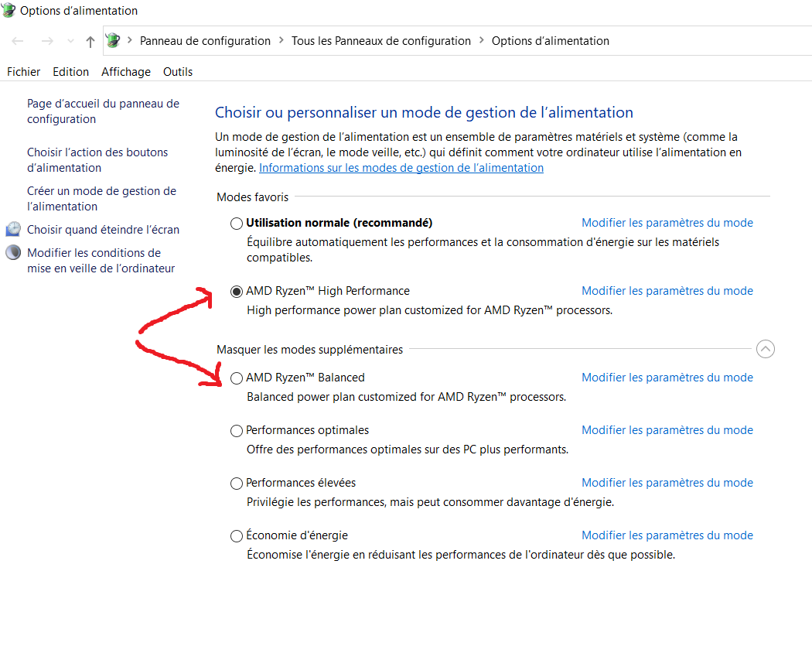This screenshot has height=653, width=812.
Task: Open the Outils menu
Action: [178, 71]
